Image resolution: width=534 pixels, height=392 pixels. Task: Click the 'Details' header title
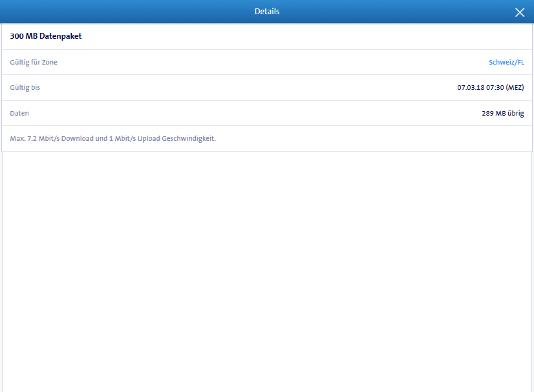point(267,11)
